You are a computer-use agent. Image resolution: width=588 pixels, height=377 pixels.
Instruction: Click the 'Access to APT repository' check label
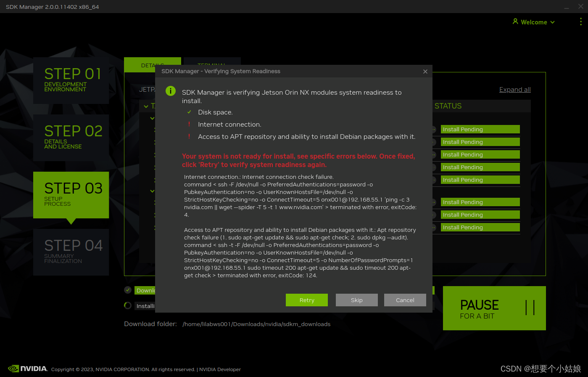(307, 137)
